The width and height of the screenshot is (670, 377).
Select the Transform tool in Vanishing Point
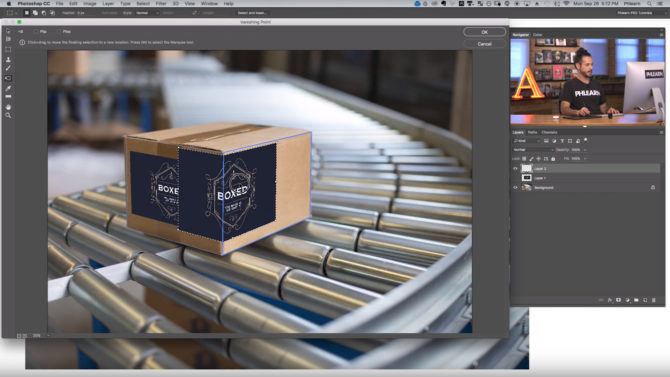pyautogui.click(x=8, y=78)
